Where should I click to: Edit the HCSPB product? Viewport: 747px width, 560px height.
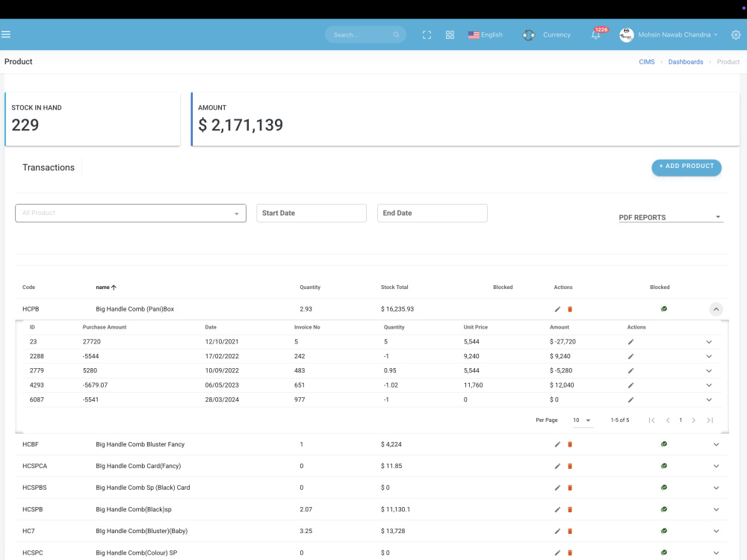[x=557, y=509]
